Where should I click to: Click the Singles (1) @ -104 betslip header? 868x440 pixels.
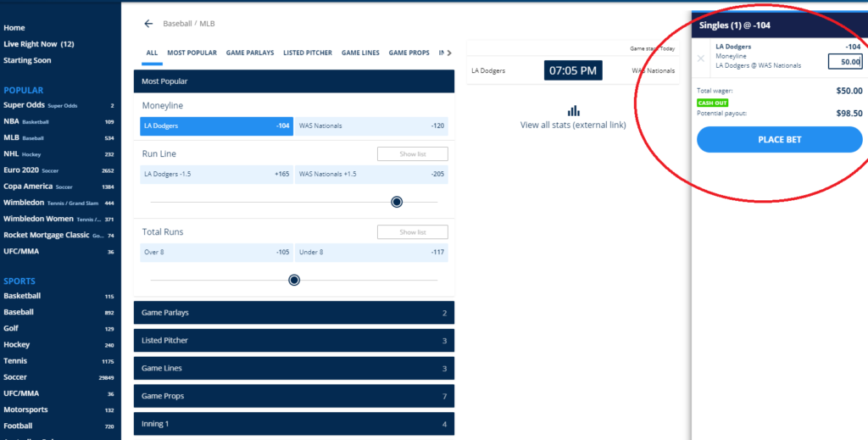(780, 25)
